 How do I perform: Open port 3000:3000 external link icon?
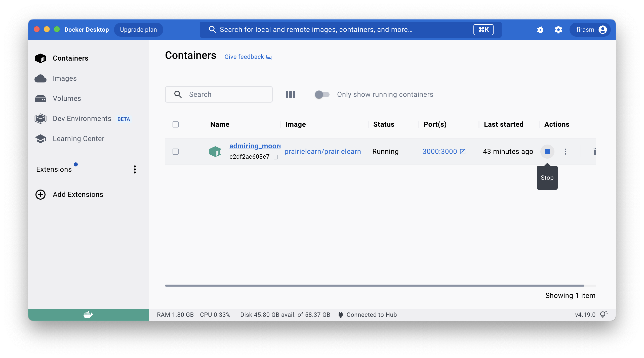463,152
